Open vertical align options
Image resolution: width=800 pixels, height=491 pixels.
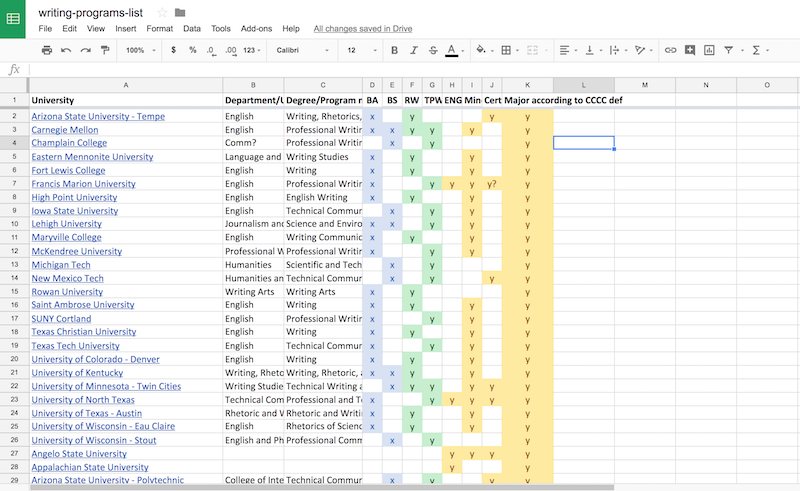pos(590,50)
